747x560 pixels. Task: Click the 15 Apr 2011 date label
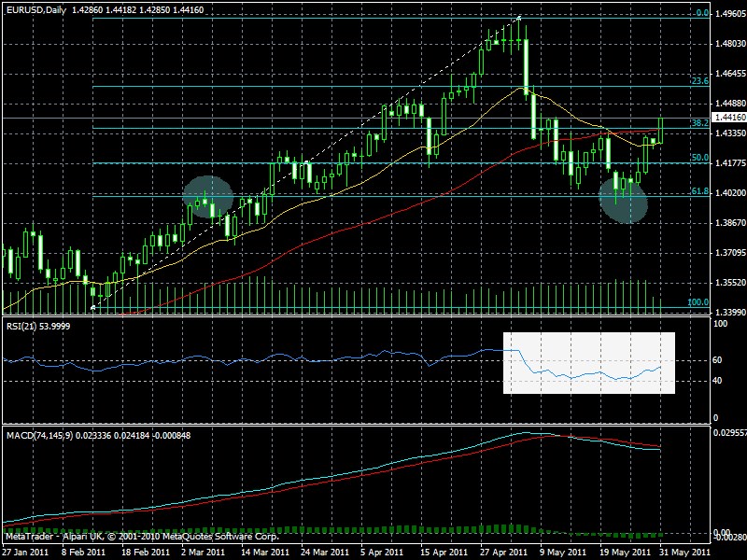[444, 553]
